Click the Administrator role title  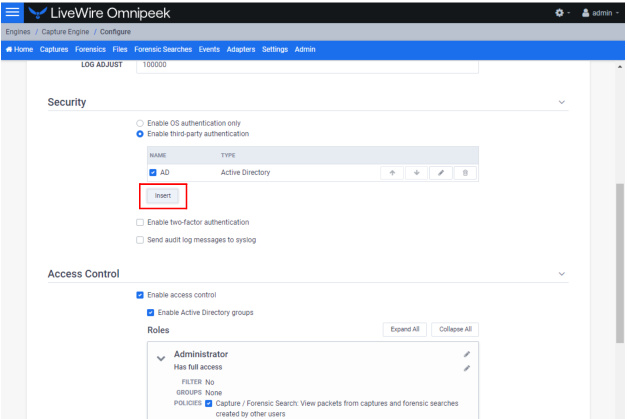point(201,354)
